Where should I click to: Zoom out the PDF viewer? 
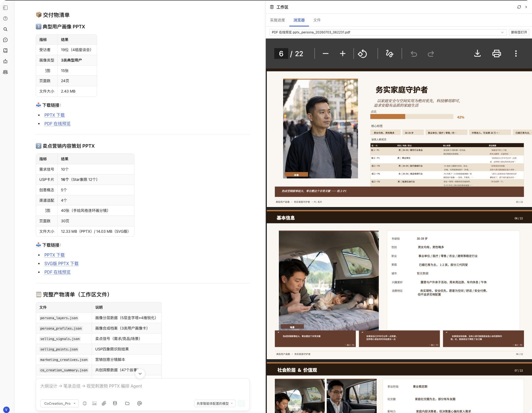tap(325, 54)
